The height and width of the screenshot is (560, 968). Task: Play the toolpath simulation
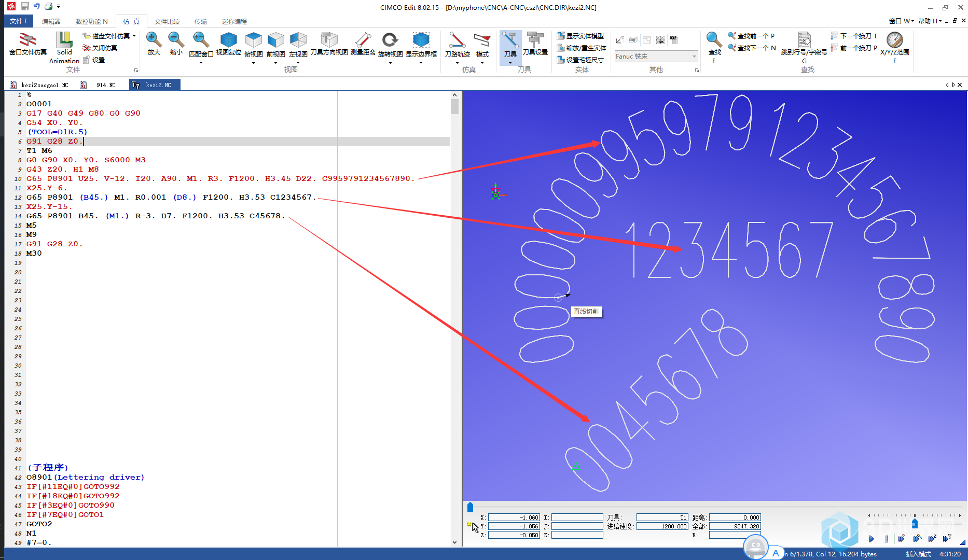click(x=872, y=539)
